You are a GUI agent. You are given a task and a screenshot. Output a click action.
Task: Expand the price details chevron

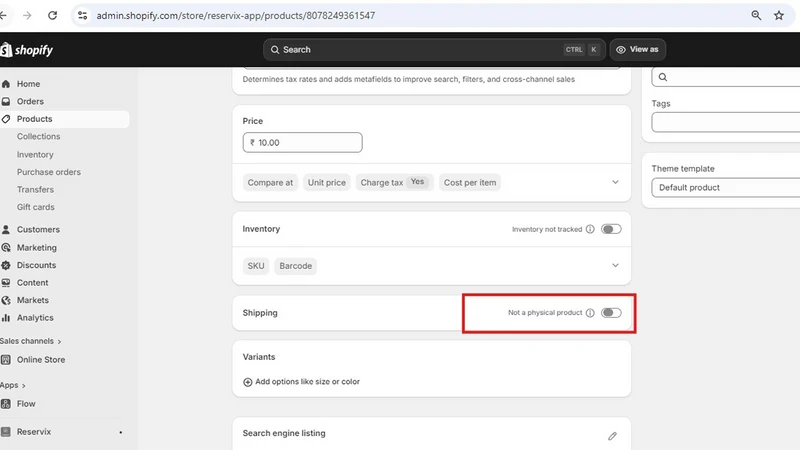615,182
